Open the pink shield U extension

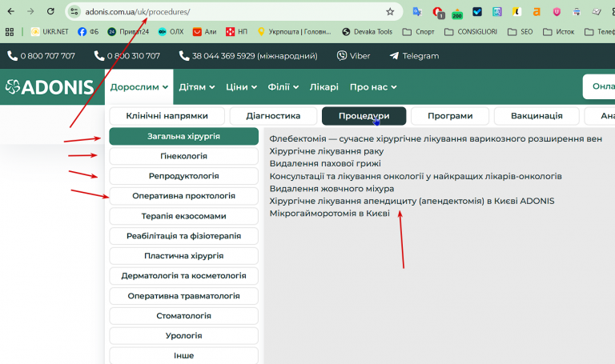pos(557,12)
